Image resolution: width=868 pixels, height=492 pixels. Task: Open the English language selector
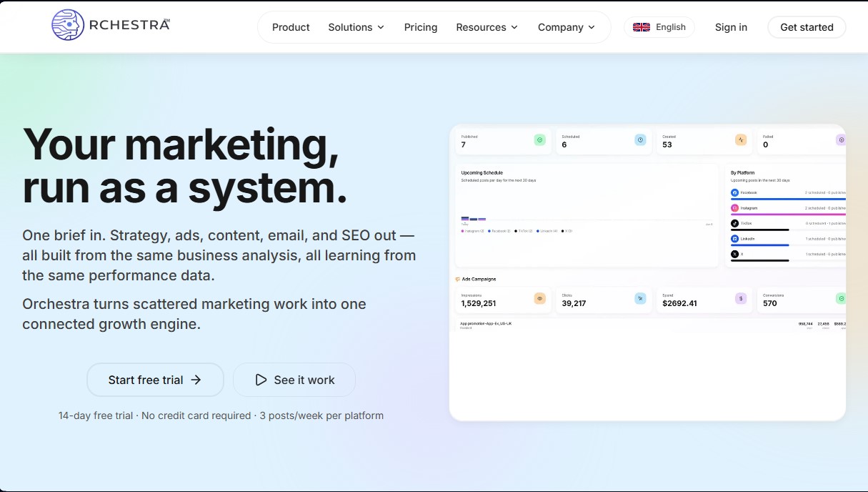[659, 27]
